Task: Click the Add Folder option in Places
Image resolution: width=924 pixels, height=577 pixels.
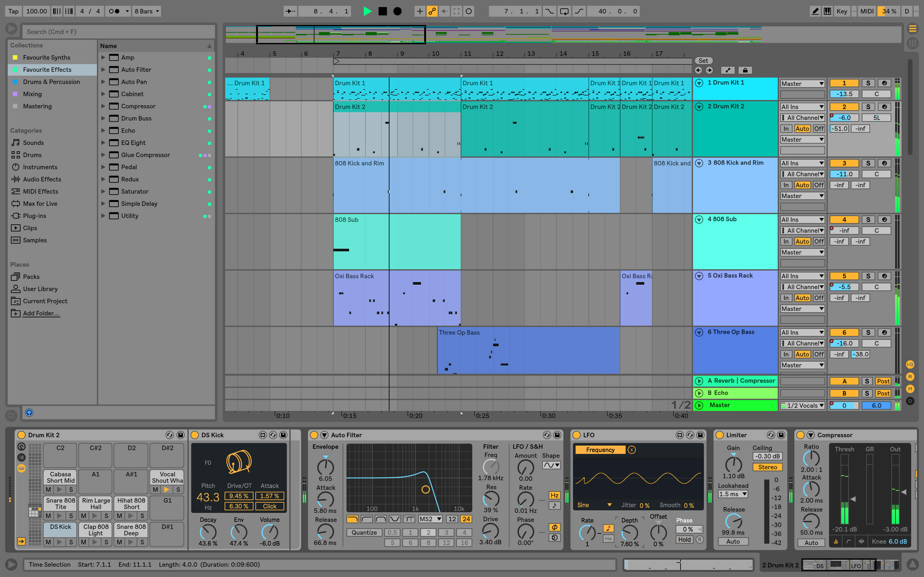Action: coord(40,313)
